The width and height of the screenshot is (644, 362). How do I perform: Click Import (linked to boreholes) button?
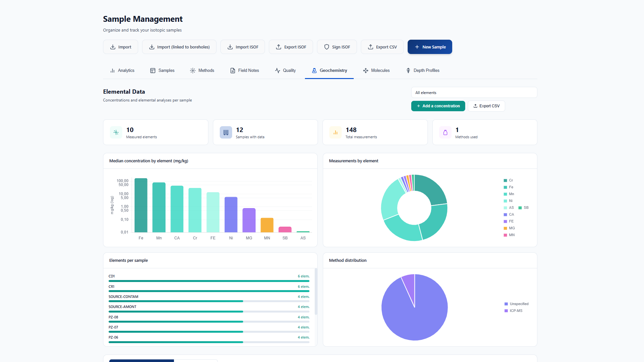[x=179, y=47]
